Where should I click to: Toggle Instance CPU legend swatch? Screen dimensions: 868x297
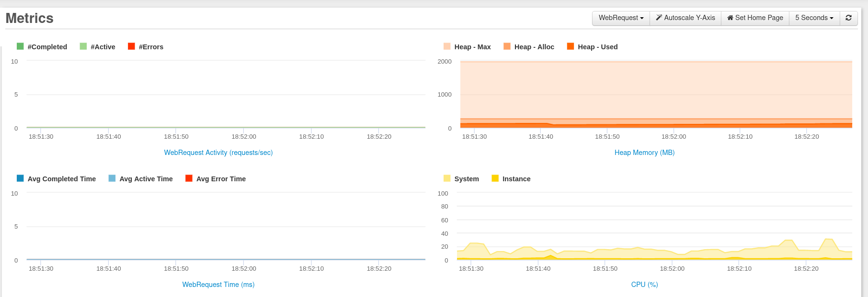click(495, 178)
